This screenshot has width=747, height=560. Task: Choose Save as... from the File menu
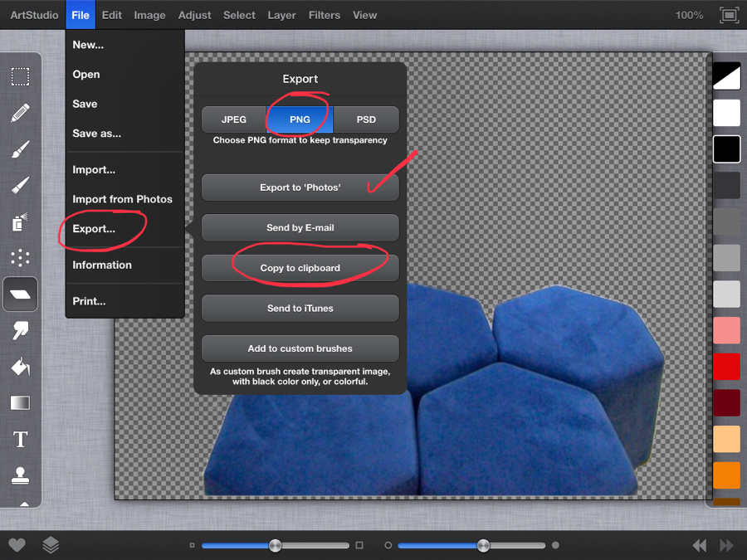[124, 134]
